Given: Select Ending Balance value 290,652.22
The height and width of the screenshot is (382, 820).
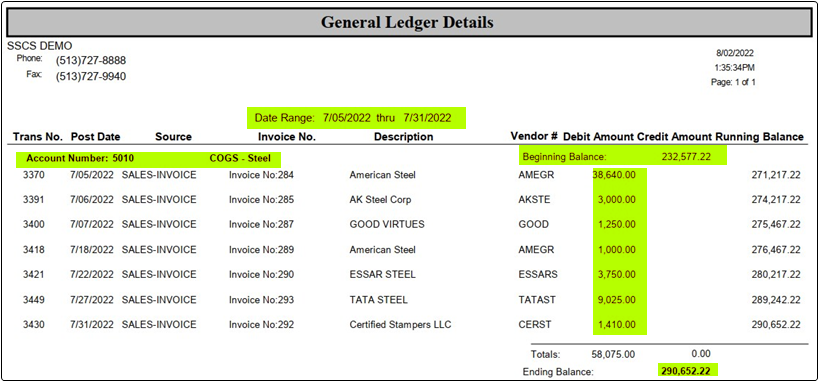Looking at the screenshot, I should [x=686, y=370].
